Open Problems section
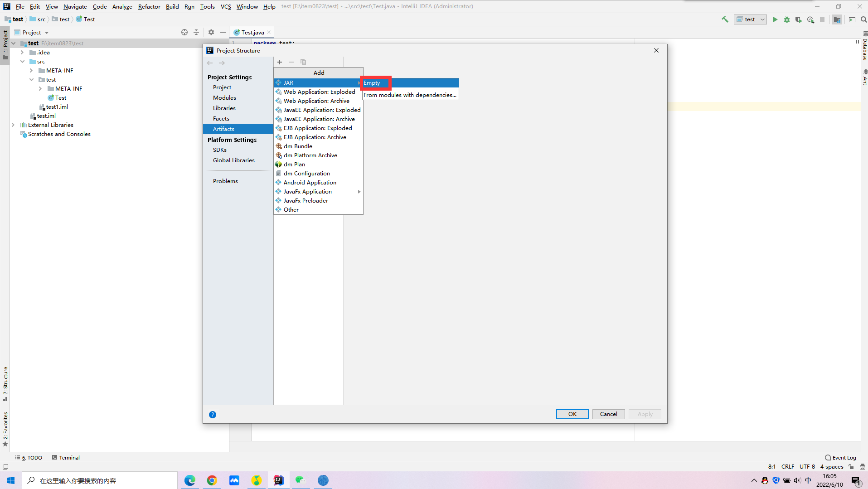The width and height of the screenshot is (868, 489). coord(225,181)
